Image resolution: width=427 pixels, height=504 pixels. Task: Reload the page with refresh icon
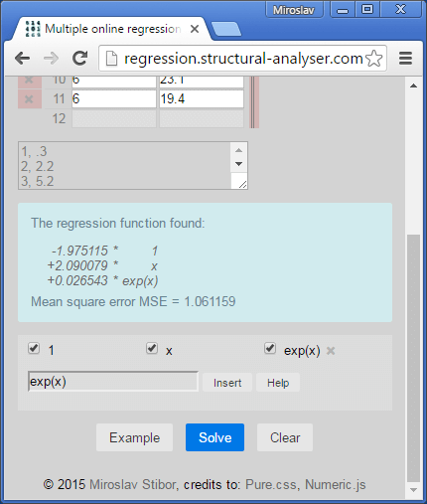coord(79,59)
